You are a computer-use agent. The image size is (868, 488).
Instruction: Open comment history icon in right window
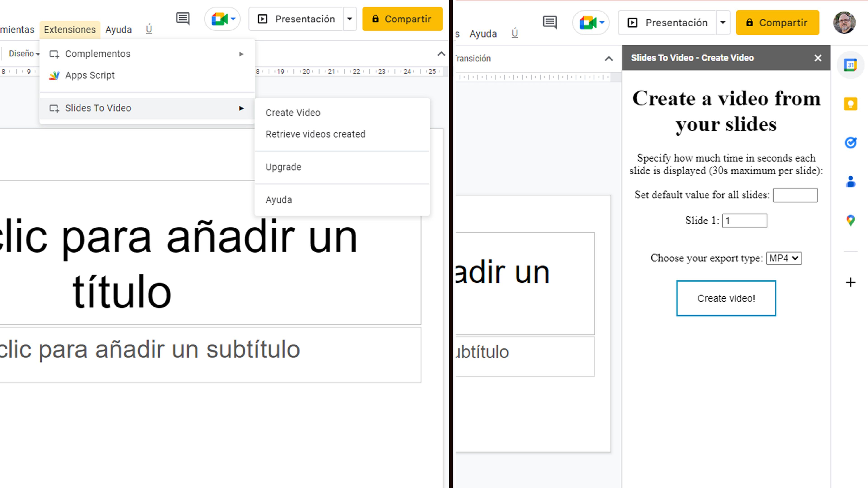pyautogui.click(x=550, y=23)
